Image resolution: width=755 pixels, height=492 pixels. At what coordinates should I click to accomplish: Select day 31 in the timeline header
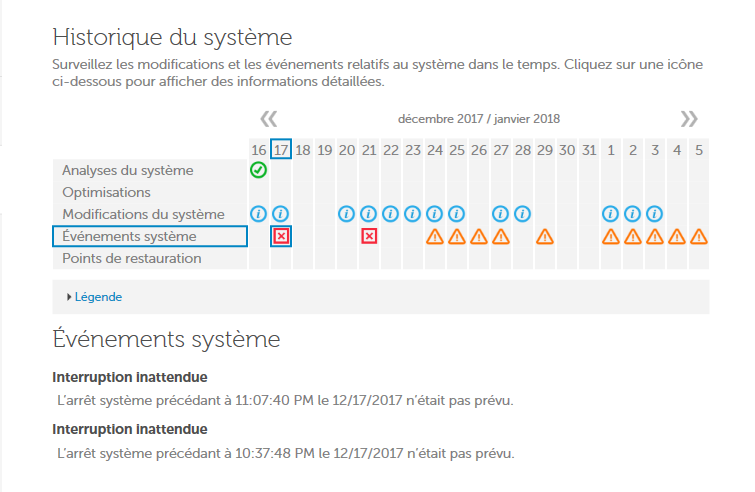click(589, 150)
